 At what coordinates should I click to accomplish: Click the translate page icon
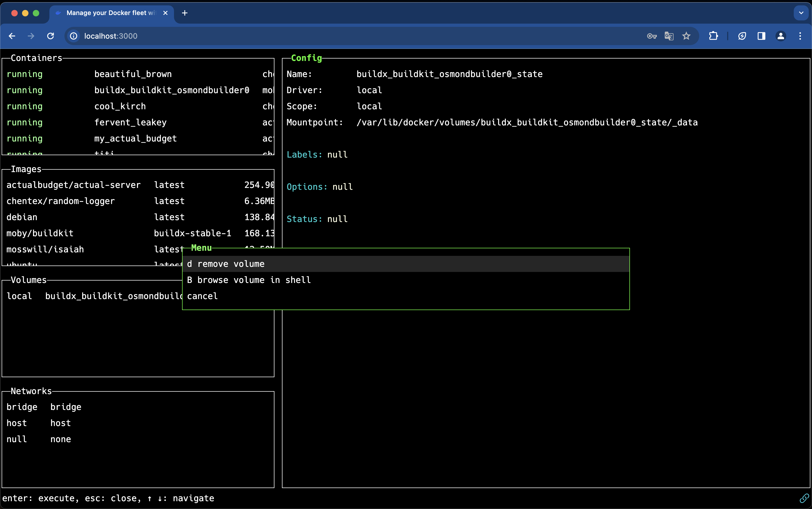[669, 36]
